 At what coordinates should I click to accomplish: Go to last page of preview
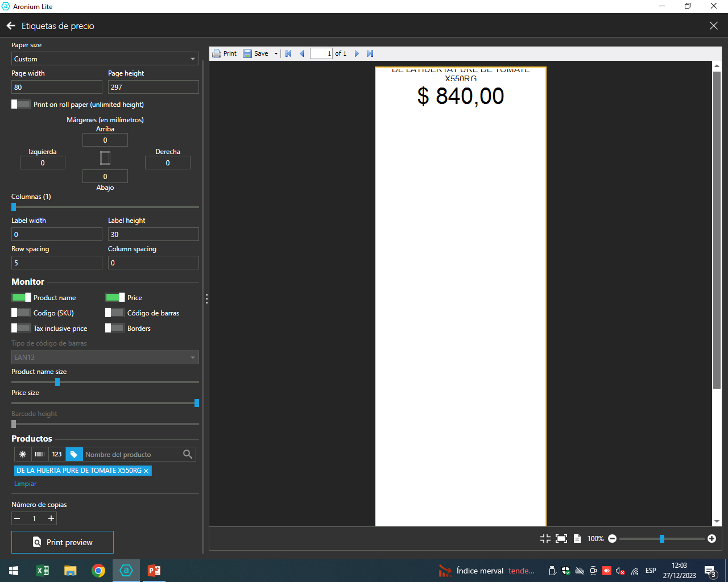[x=370, y=53]
